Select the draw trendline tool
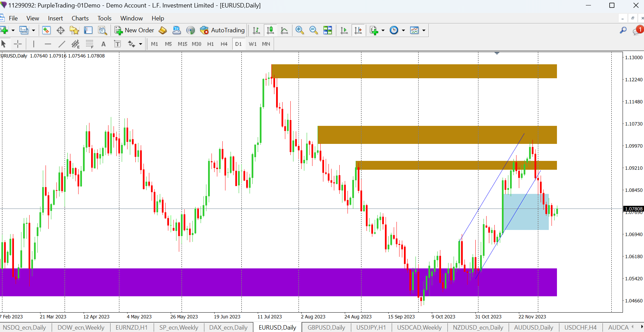This screenshot has width=644, height=332. pyautogui.click(x=62, y=44)
